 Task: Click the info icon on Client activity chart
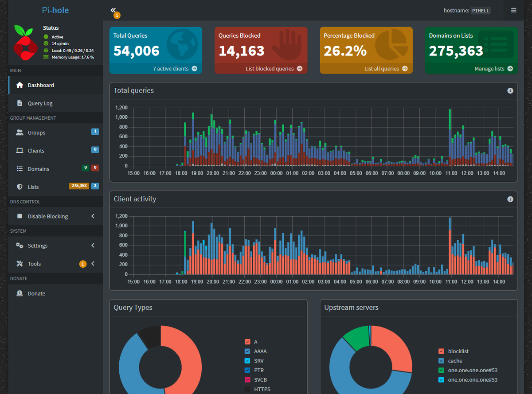click(x=510, y=199)
